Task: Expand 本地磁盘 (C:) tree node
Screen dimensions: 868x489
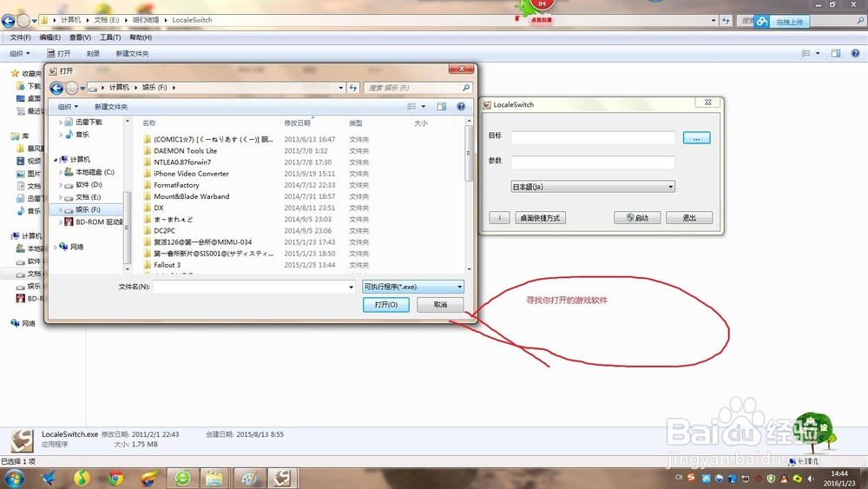Action: click(x=61, y=172)
